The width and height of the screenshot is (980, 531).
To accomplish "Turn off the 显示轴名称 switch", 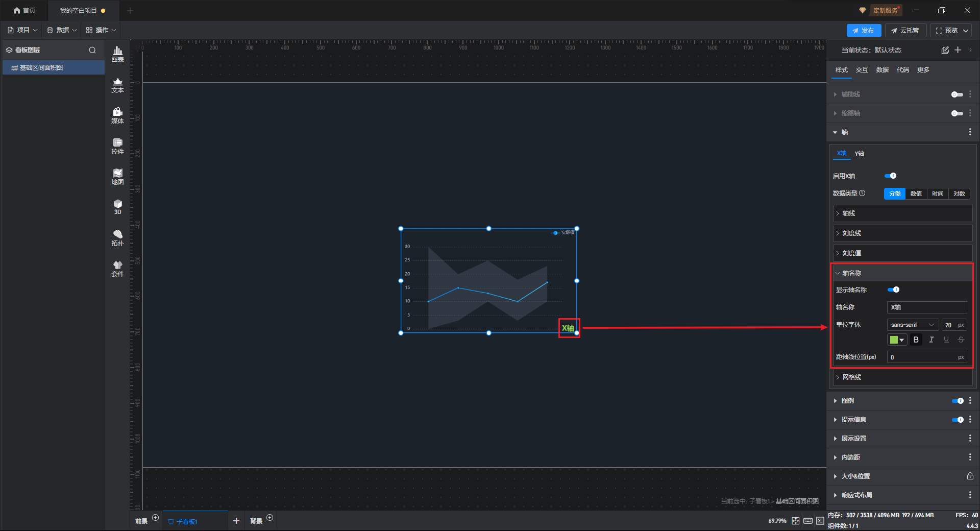I will pyautogui.click(x=894, y=289).
